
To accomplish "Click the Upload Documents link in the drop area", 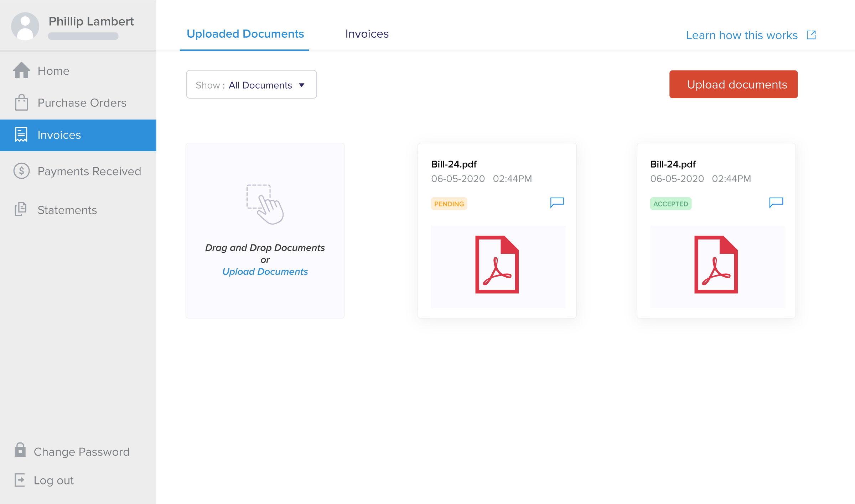I will (265, 272).
